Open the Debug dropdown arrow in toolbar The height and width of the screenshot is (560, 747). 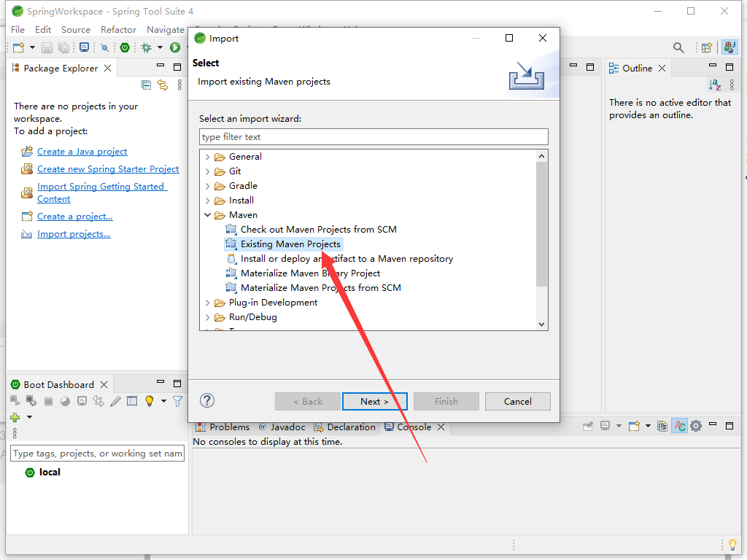tap(160, 47)
